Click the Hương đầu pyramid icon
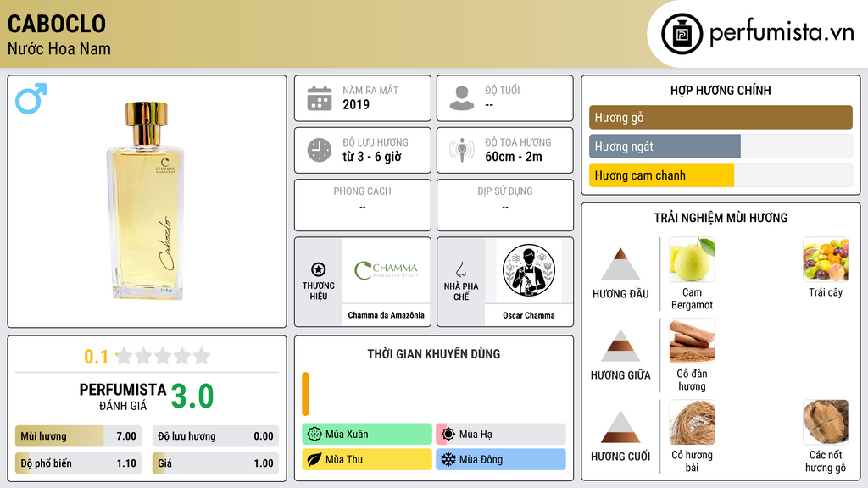The width and height of the screenshot is (868, 488). [x=620, y=264]
